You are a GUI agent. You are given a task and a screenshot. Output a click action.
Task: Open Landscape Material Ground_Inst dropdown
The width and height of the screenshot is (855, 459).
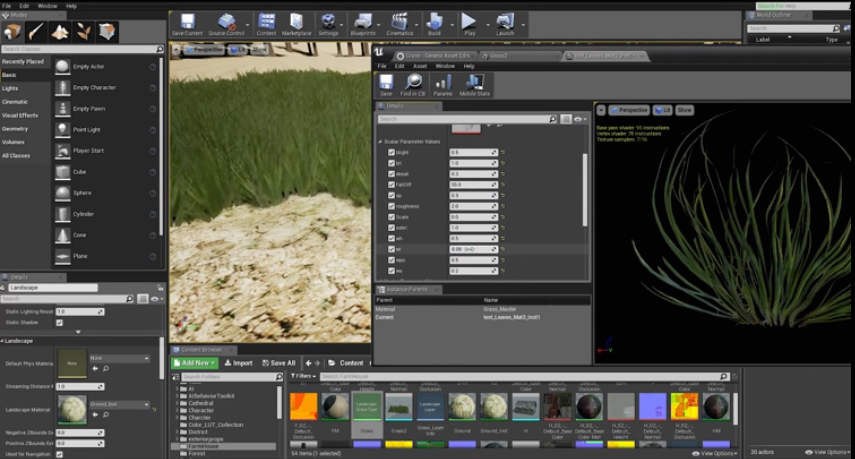tap(119, 404)
